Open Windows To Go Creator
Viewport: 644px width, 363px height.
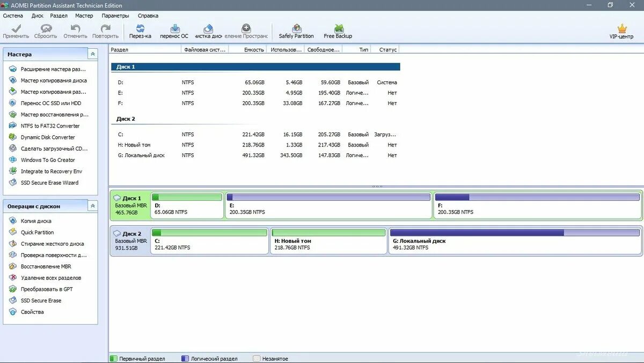point(42,160)
